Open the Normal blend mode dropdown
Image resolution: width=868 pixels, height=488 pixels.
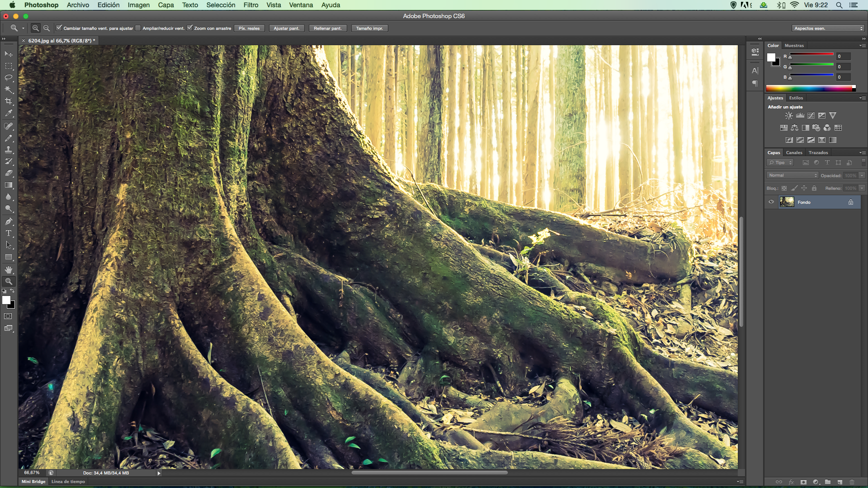793,175
